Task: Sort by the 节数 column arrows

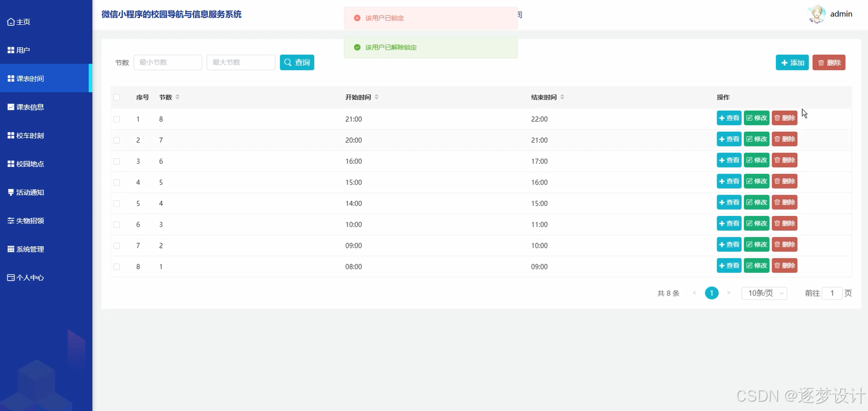Action: coord(177,97)
